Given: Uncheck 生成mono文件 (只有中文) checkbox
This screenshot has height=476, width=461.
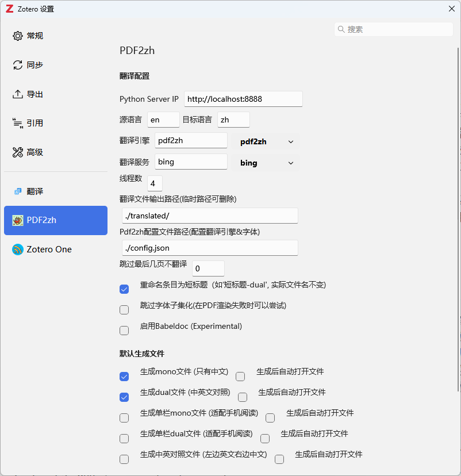Looking at the screenshot, I should coord(124,377).
